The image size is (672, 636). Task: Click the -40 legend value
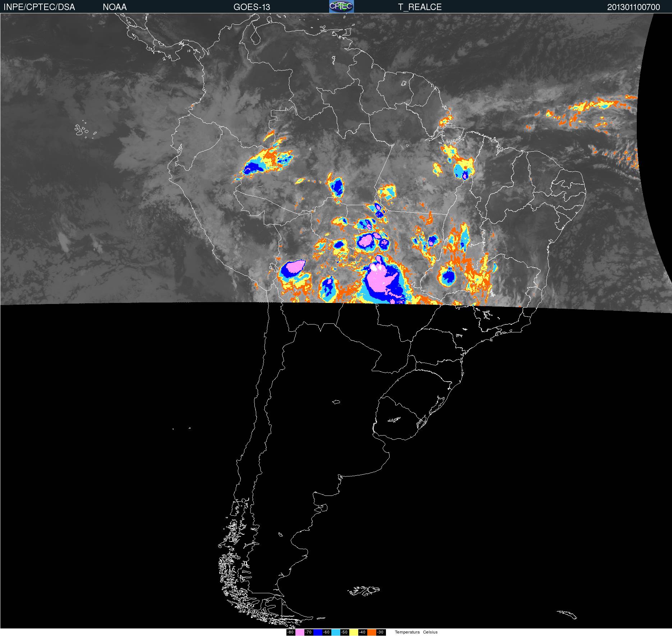click(x=362, y=632)
